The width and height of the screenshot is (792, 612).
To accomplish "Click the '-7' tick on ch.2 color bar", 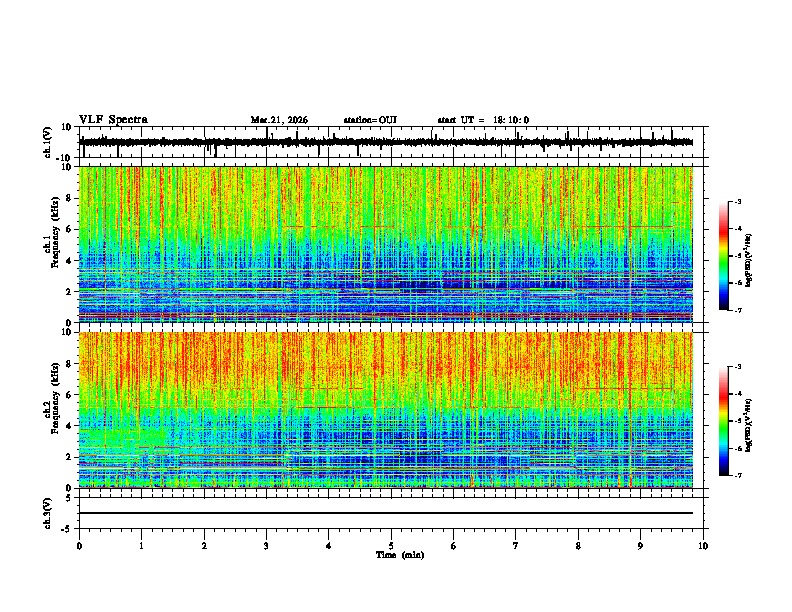I will point(737,475).
